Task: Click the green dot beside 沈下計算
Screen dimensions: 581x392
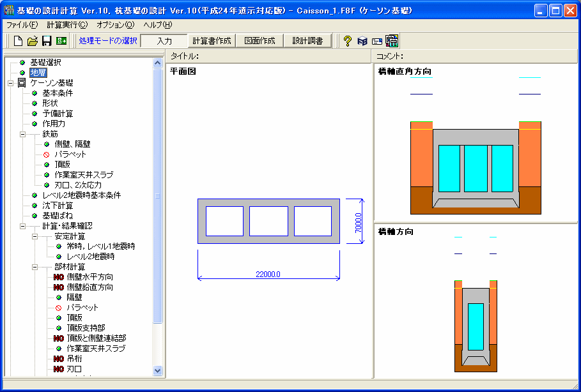Action: click(35, 206)
